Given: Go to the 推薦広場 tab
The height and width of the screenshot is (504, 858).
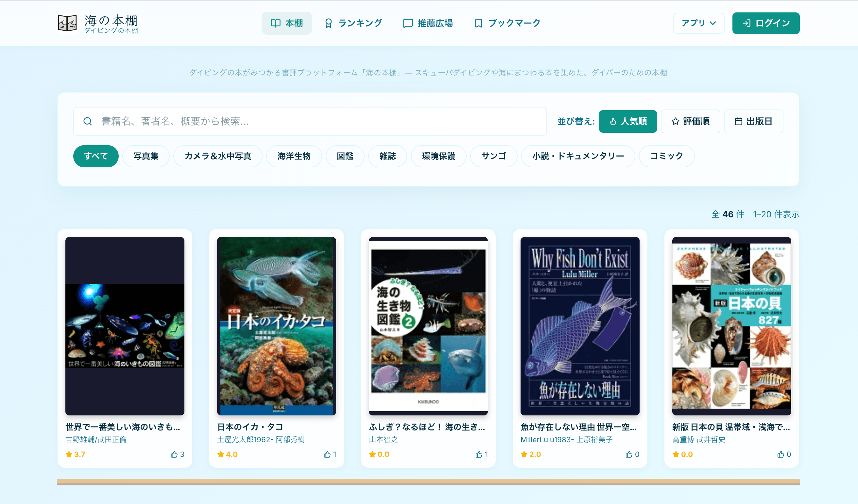Looking at the screenshot, I should pos(428,23).
